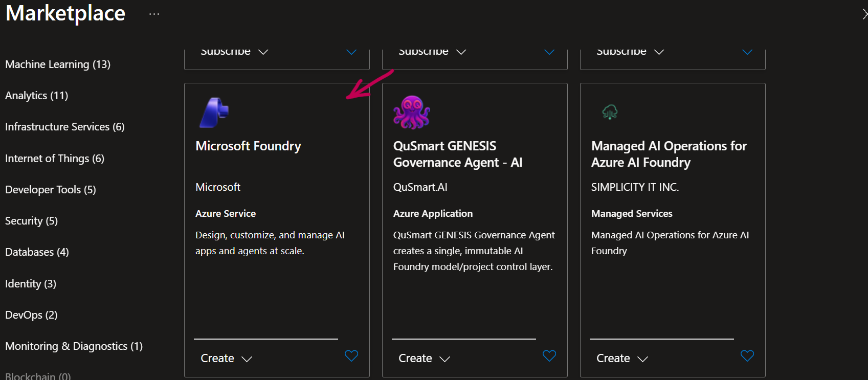This screenshot has height=380, width=868.
Task: Click the QuSmart GENESIS octopus logo
Action: coord(412,112)
